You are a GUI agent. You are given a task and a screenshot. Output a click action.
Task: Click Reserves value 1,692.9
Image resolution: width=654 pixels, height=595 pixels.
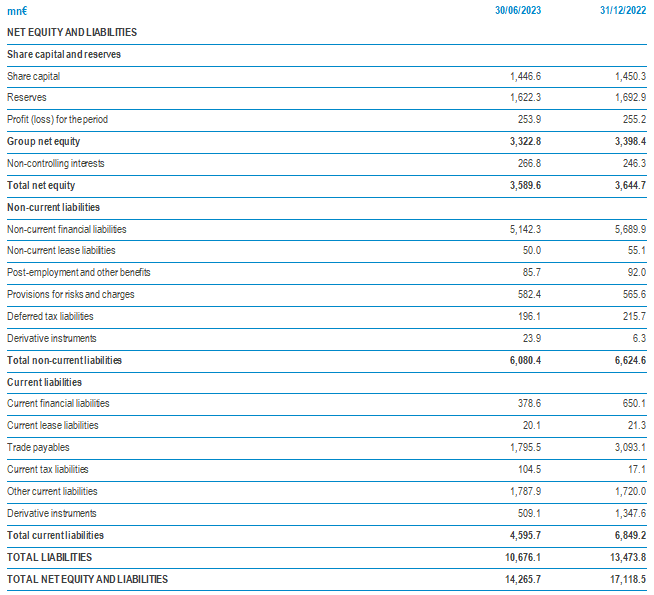[x=630, y=97]
